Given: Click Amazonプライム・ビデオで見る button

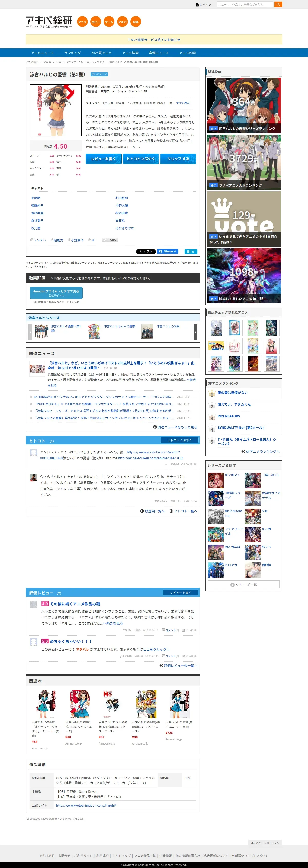Looking at the screenshot, I should (x=56, y=292).
